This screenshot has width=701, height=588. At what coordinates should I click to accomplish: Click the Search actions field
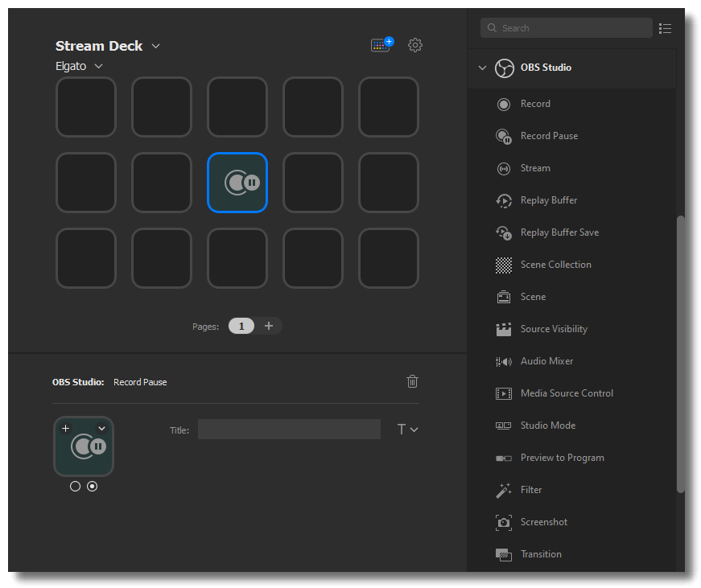[x=567, y=27]
